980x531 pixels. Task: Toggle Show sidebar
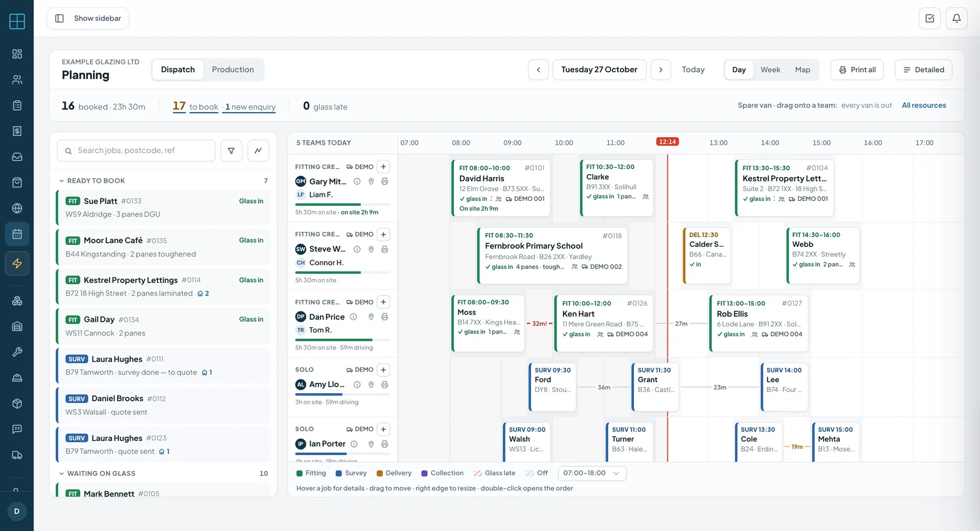coord(88,18)
